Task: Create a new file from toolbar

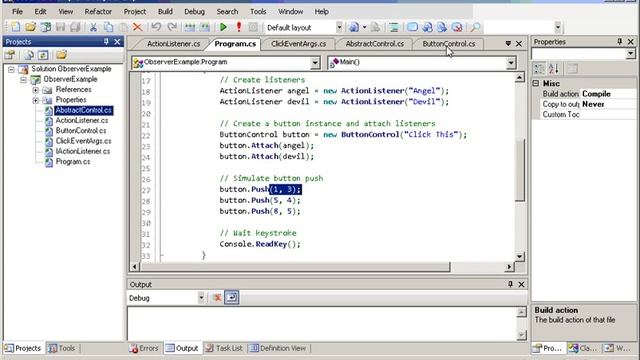Action: click(16, 27)
